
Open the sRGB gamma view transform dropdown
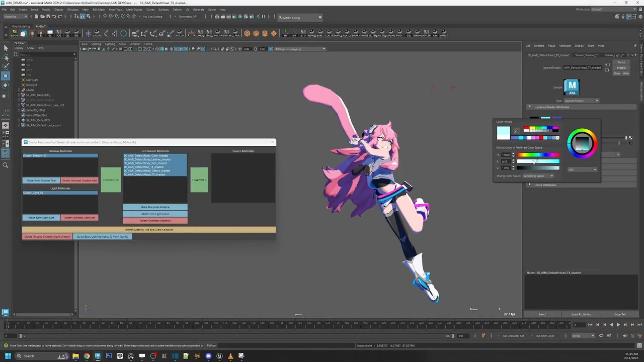pyautogui.click(x=299, y=49)
